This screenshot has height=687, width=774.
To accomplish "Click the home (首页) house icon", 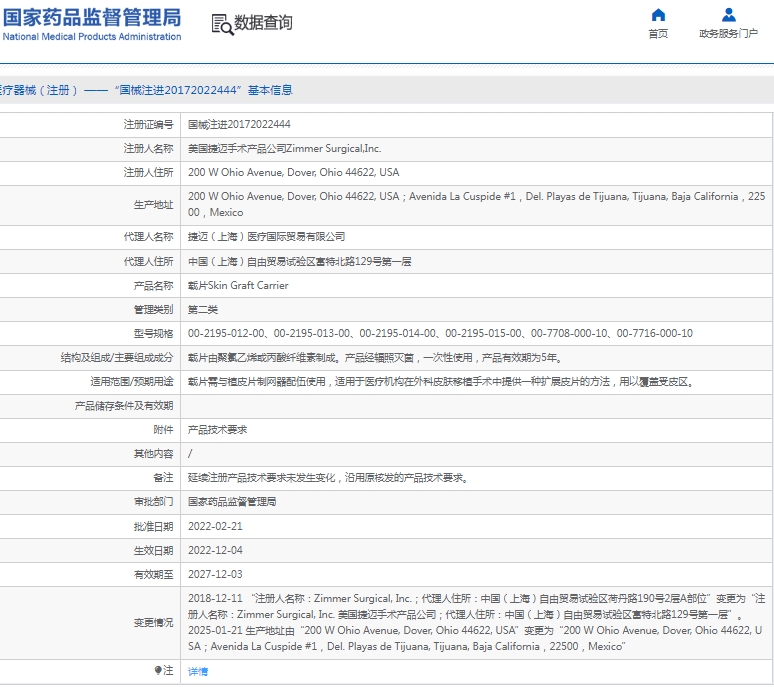I will (658, 15).
